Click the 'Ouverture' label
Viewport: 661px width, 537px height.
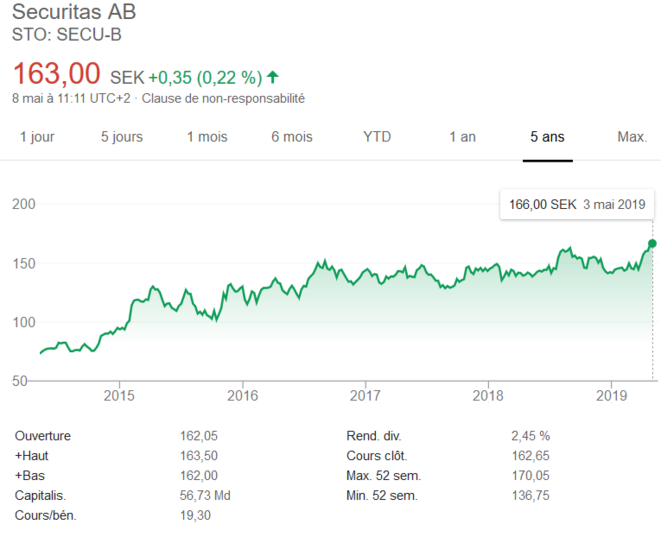[x=43, y=436]
